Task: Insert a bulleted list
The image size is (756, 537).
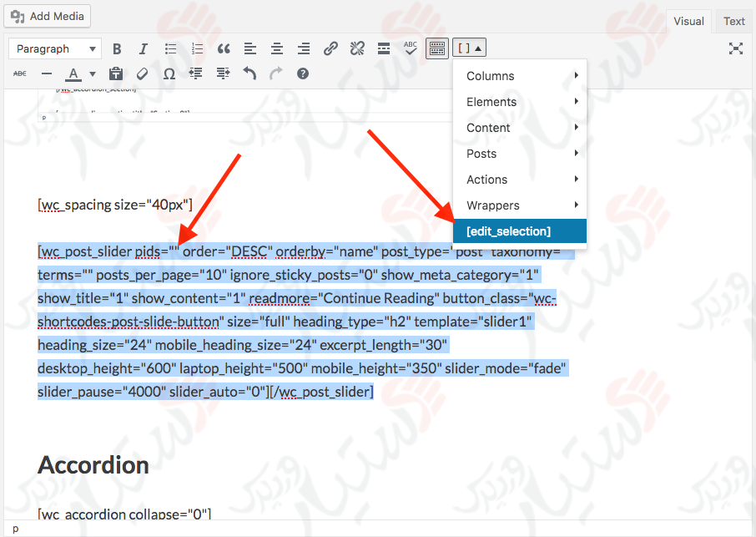Action: (x=170, y=48)
